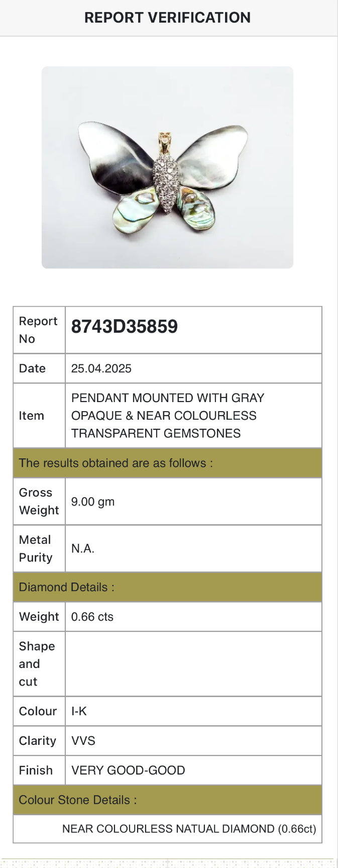Click the 'results obtained are as follows' banner

point(116,463)
